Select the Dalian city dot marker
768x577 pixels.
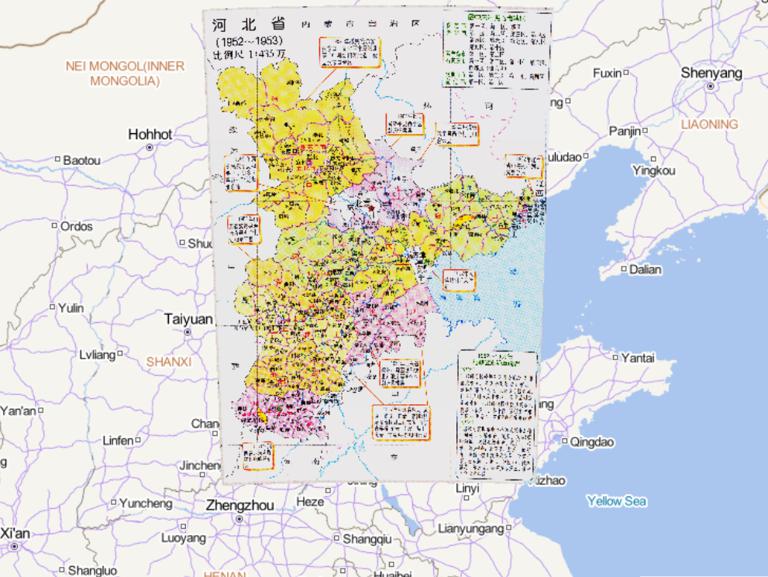pyautogui.click(x=622, y=269)
